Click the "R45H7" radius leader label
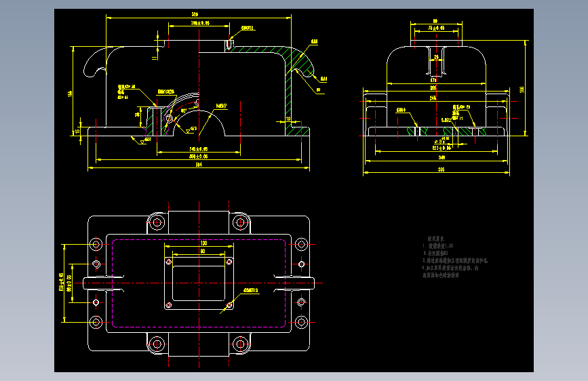588x381 pixels. point(221,106)
